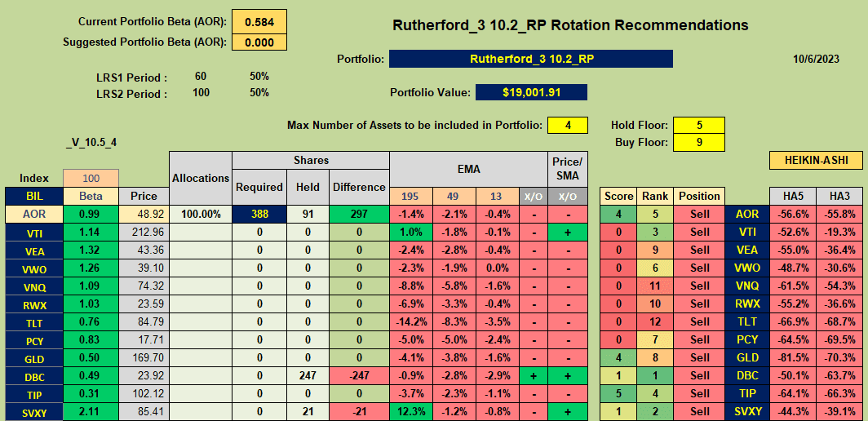868x421 pixels.
Task: Select the TIP price cell 102.12
Action: (x=144, y=393)
